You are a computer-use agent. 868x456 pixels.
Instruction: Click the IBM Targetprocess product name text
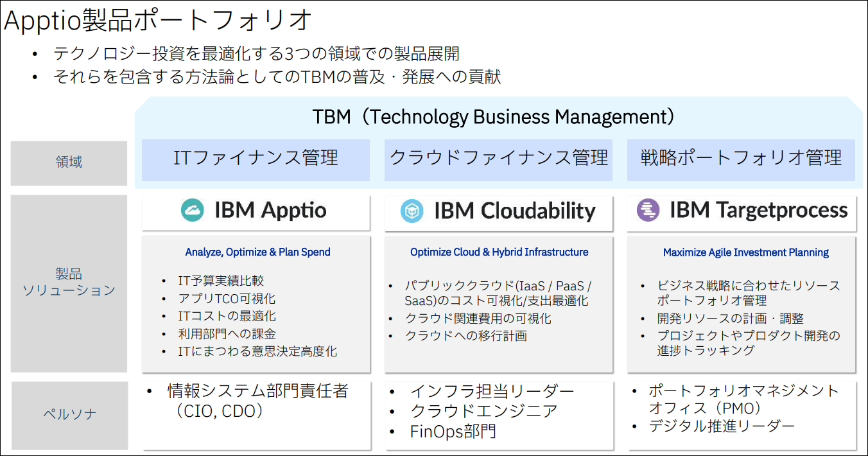pos(759,211)
